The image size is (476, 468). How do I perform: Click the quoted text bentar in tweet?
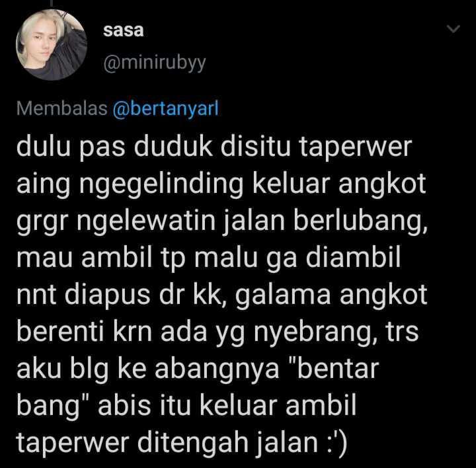tap(334, 368)
